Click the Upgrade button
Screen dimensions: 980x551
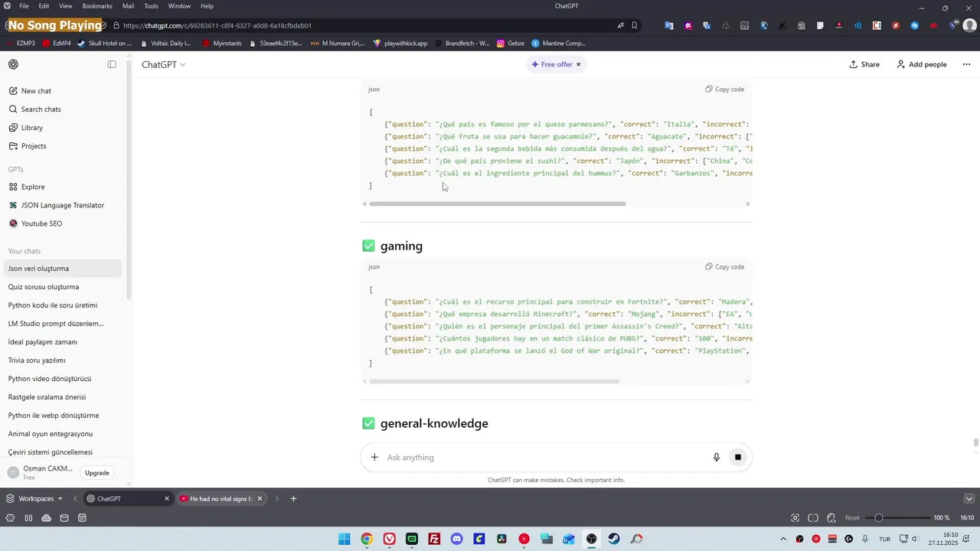click(97, 473)
